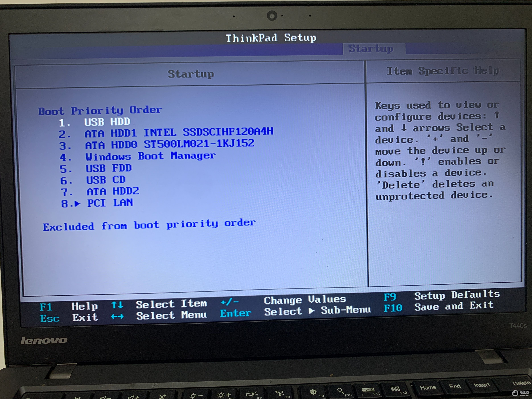Click Esc Exit key hint
Screen dimensions: 532x399
pyautogui.click(x=50, y=318)
